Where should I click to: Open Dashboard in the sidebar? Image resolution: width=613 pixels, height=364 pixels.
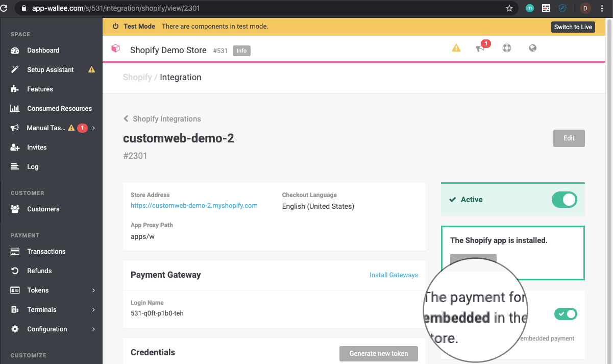pos(43,51)
